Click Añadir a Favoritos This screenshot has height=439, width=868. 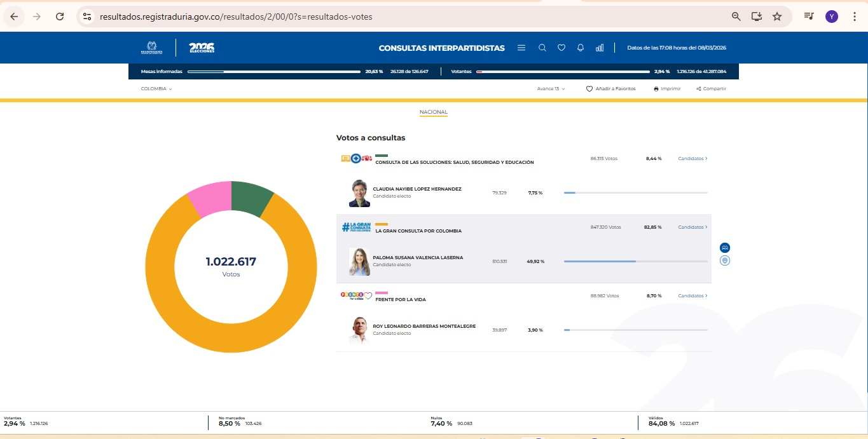(610, 89)
